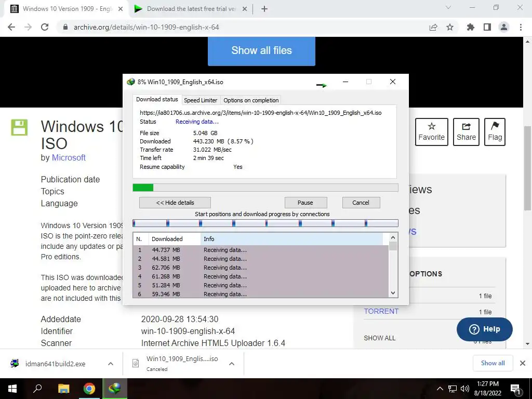Expand Win10_1909 ISO download options chevron
Image resolution: width=532 pixels, height=399 pixels.
point(232,364)
